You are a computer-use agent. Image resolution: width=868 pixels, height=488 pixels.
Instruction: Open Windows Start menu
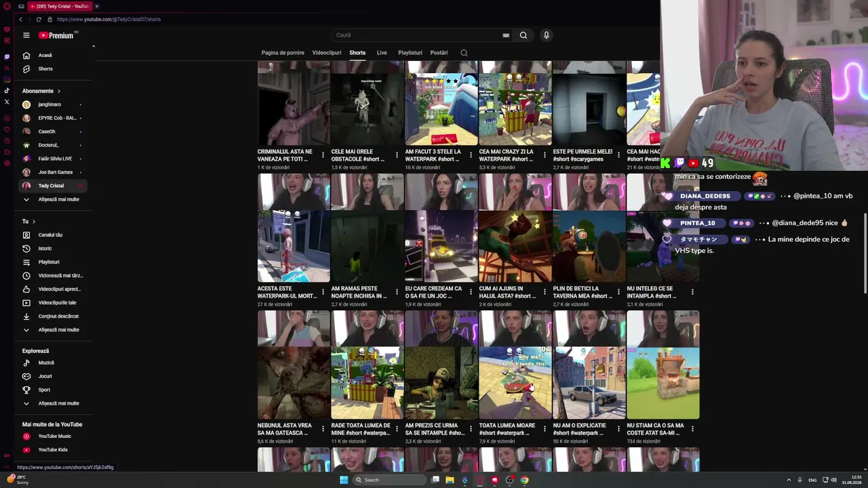tap(344, 480)
